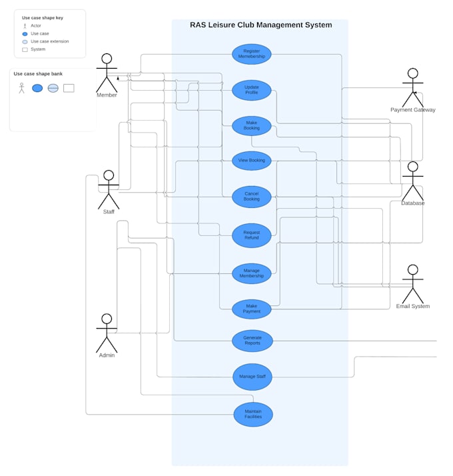This screenshot has width=453, height=476.
Task: Select the Admin actor figure
Action: (107, 333)
